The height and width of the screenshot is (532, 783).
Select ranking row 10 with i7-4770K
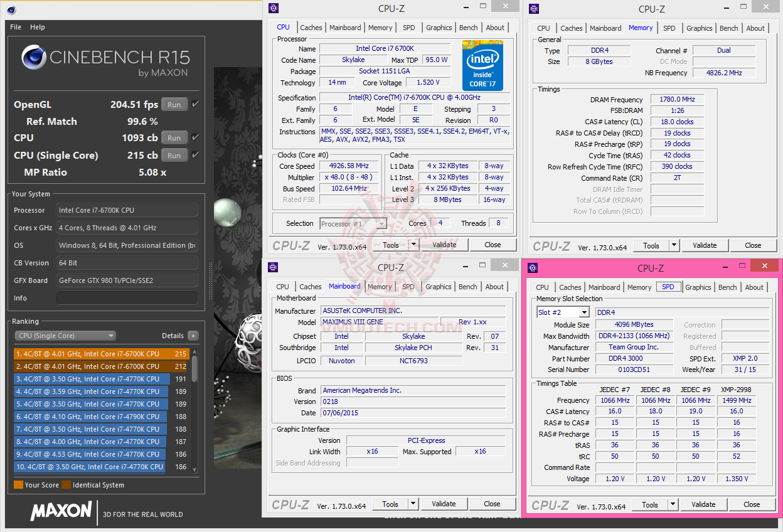pos(101,467)
